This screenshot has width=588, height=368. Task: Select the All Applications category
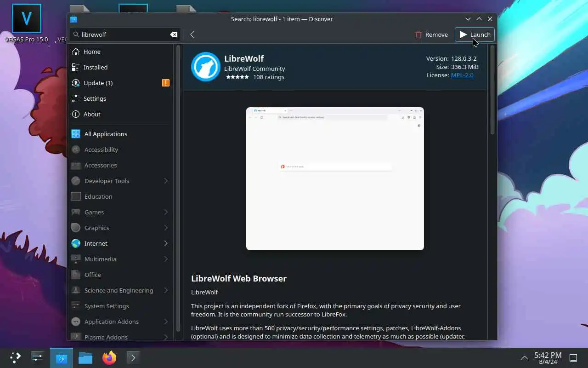(x=120, y=134)
